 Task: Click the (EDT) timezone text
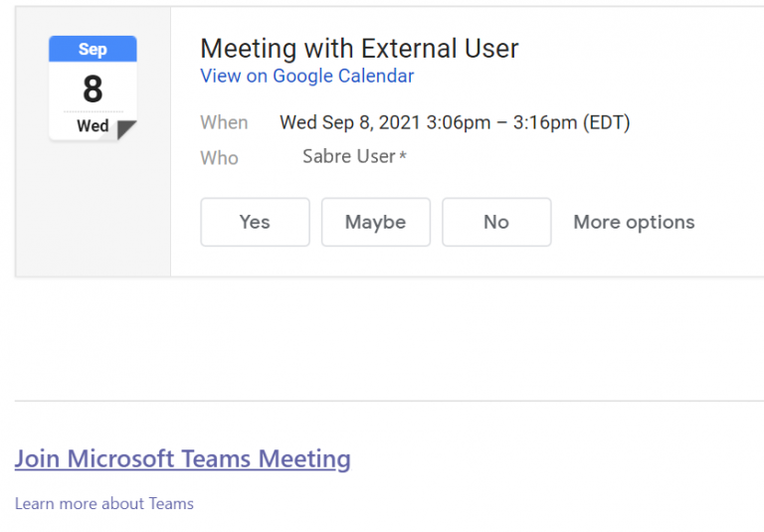(606, 122)
